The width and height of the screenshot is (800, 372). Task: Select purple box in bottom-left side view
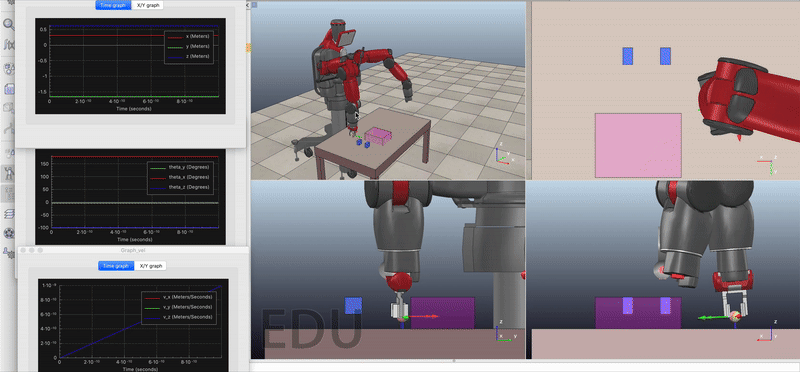pyautogui.click(x=442, y=313)
